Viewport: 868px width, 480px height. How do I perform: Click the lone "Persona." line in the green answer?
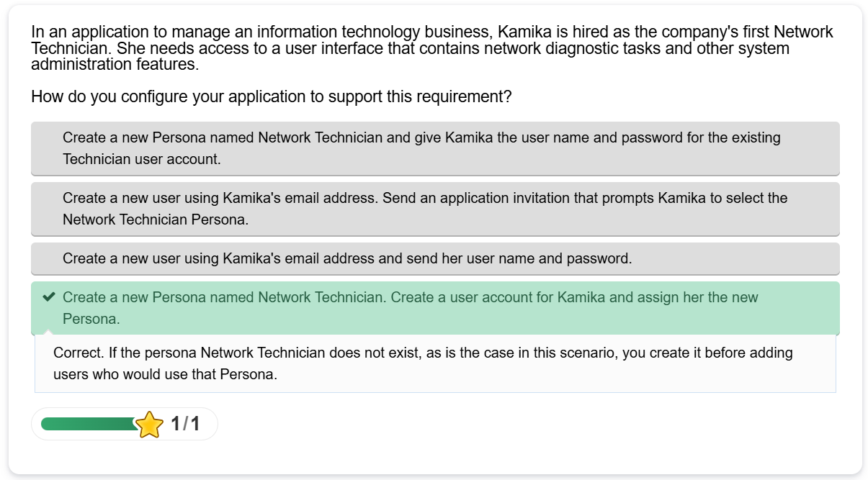(91, 319)
